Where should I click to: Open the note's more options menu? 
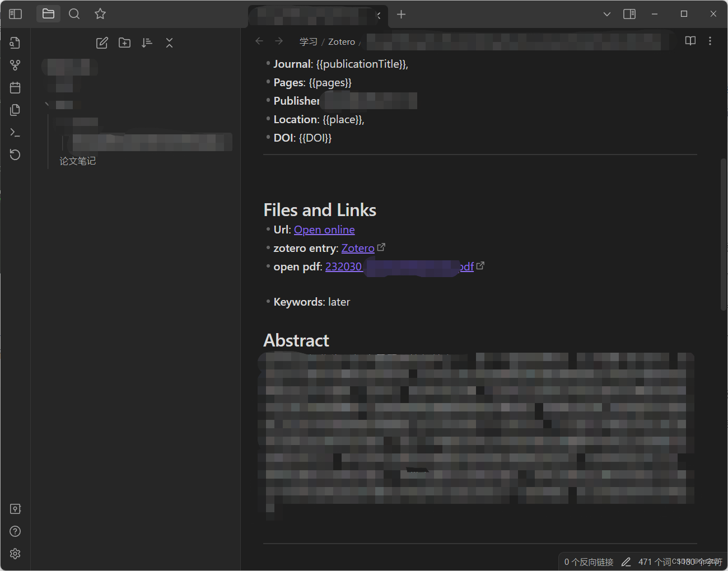tap(710, 41)
